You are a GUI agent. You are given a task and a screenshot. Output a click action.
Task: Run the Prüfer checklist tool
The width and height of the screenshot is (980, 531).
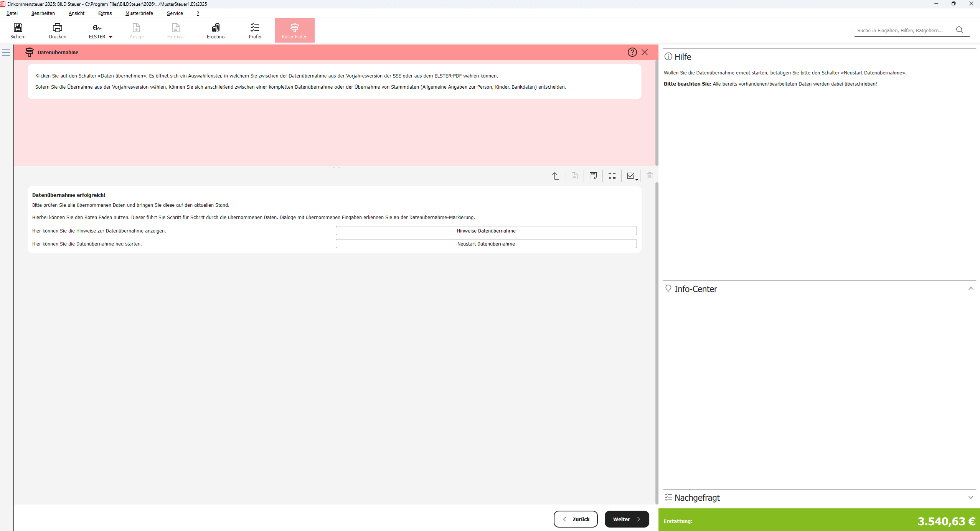pyautogui.click(x=255, y=28)
